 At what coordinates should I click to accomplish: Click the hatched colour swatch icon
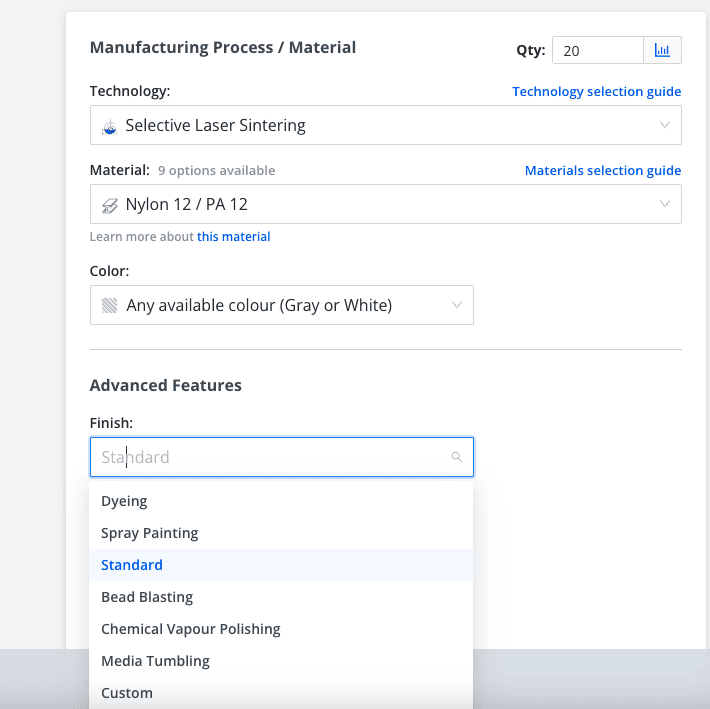pos(109,305)
